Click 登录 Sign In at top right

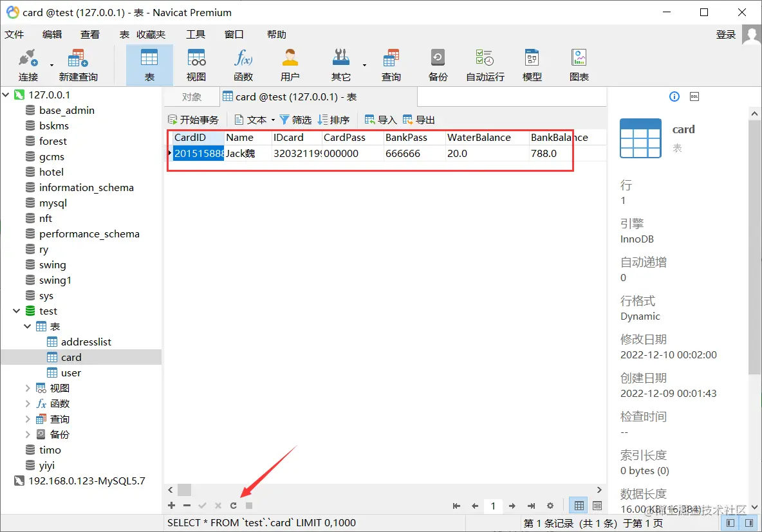click(725, 35)
